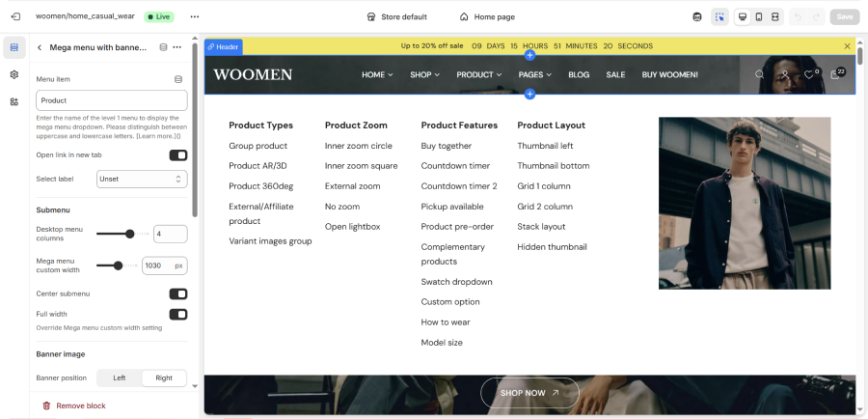Open the PAGES menu in navigation

[535, 74]
